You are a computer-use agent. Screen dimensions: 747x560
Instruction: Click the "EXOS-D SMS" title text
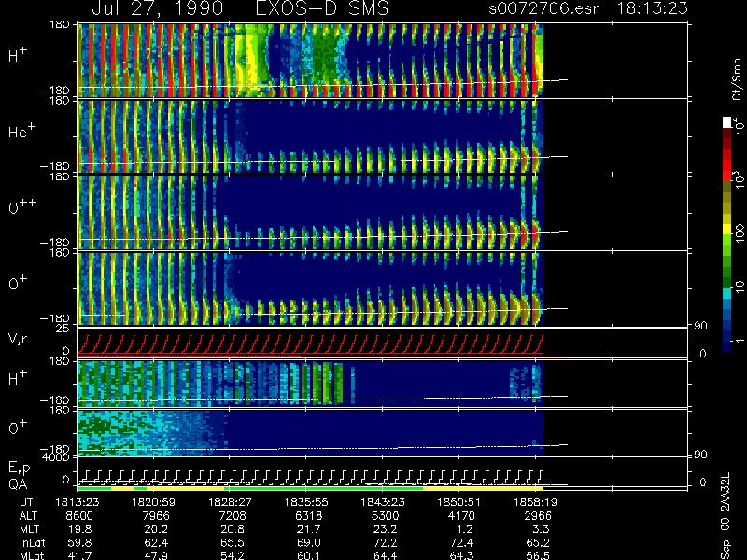[x=322, y=8]
